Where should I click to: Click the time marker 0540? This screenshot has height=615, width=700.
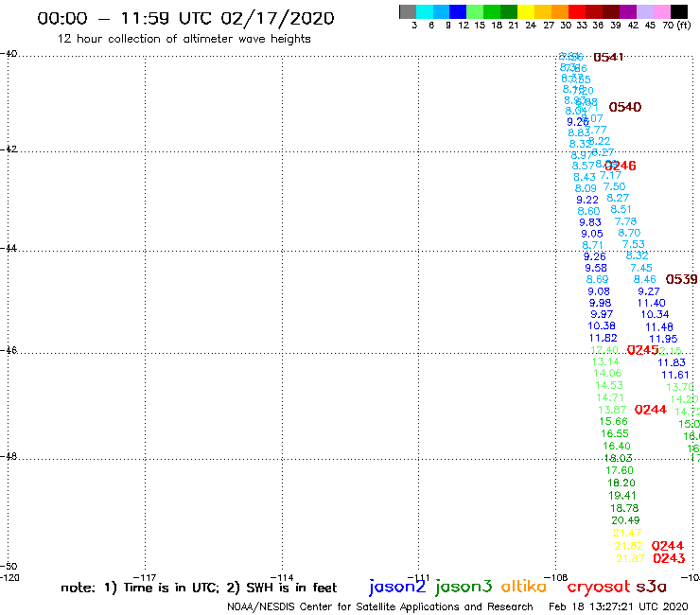pyautogui.click(x=625, y=107)
